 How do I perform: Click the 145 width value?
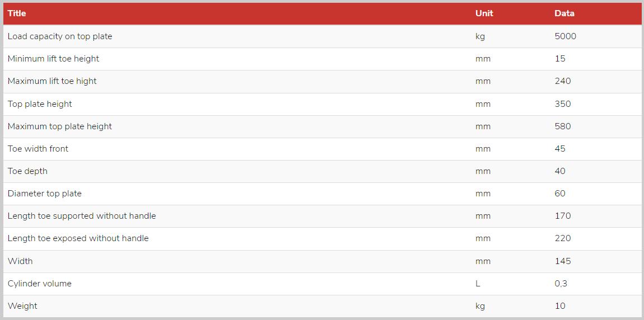pos(563,261)
